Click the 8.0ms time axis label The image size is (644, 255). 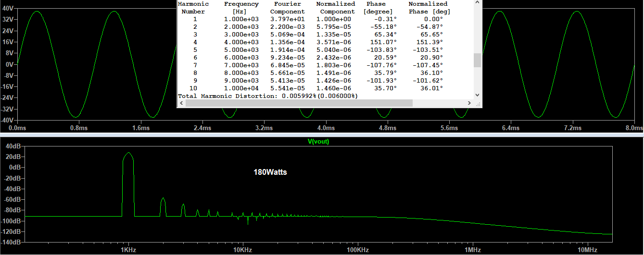(634, 128)
